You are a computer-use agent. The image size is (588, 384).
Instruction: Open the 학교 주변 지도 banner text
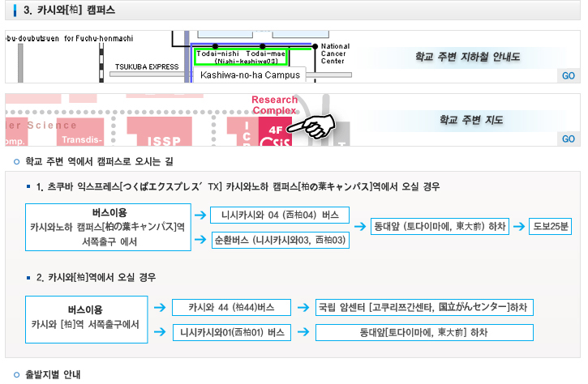pyautogui.click(x=470, y=119)
